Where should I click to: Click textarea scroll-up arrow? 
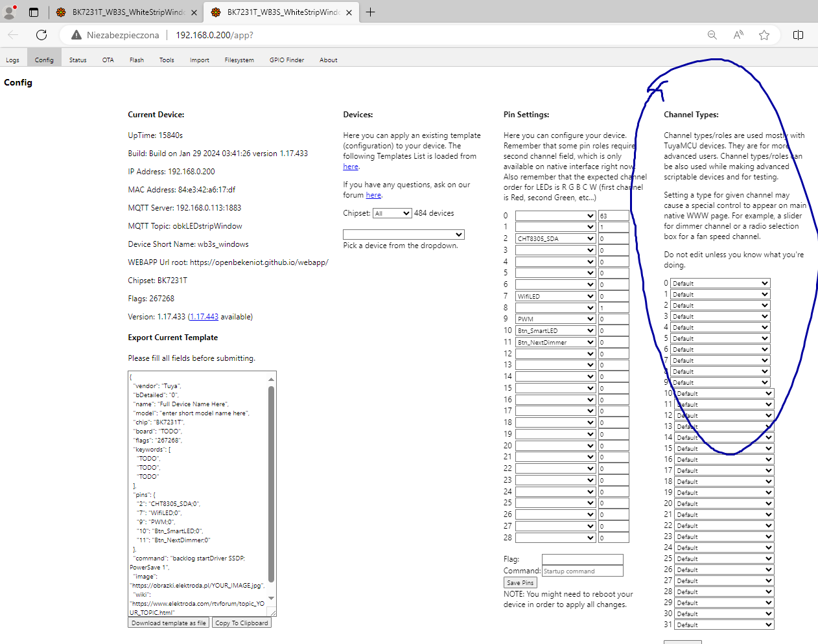(272, 379)
